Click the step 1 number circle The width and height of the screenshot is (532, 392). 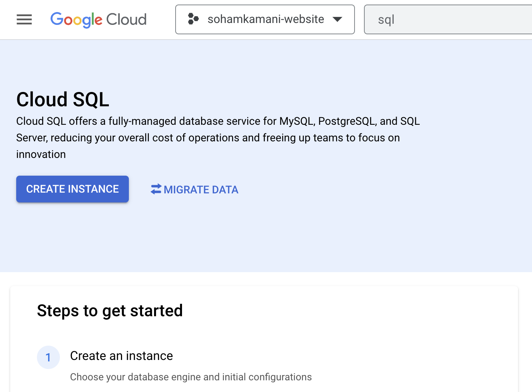[x=48, y=357]
